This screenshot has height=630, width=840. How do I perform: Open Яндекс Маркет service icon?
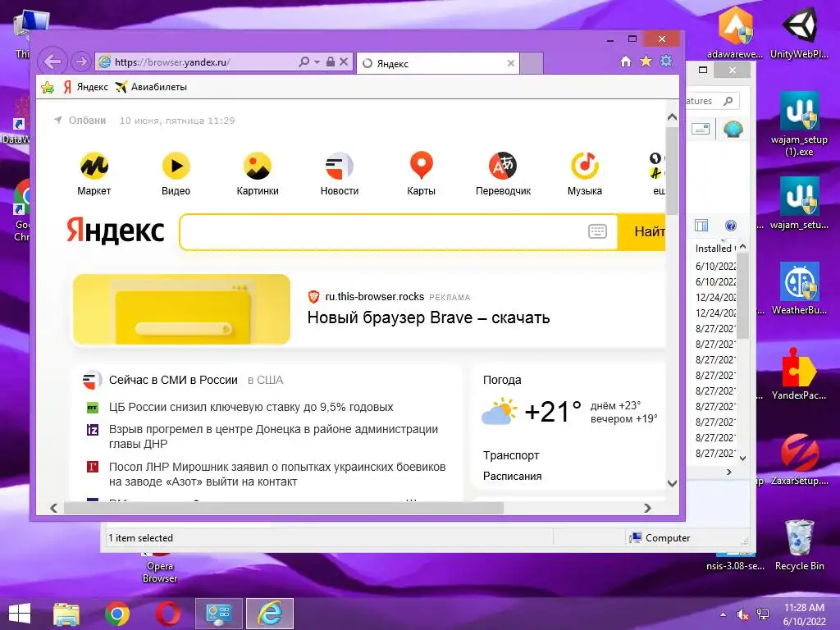coord(94,166)
